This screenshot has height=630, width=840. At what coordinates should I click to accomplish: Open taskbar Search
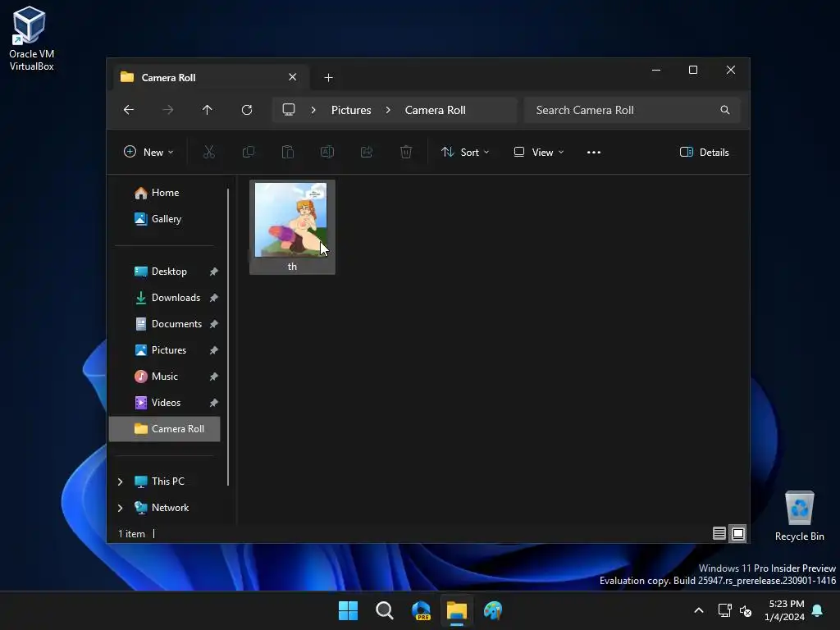tap(385, 610)
